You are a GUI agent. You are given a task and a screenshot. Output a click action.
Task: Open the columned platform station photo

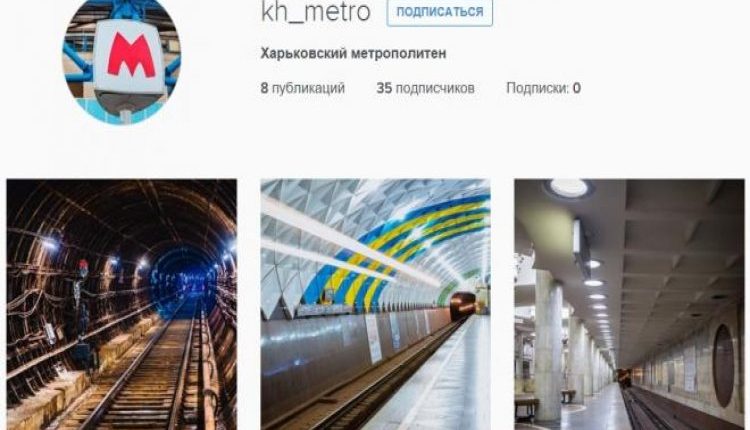coord(629,304)
